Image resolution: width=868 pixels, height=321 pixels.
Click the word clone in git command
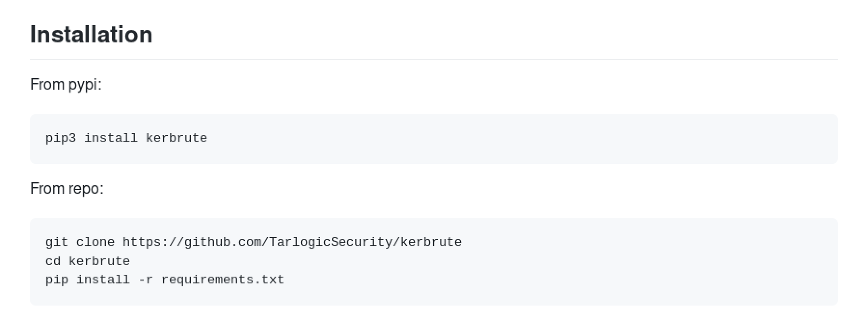click(x=95, y=242)
